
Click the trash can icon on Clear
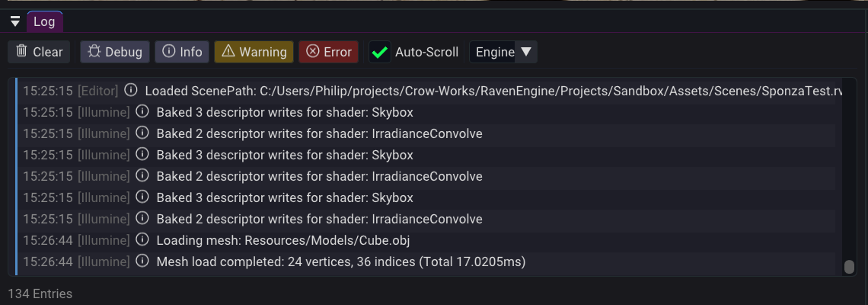coord(21,51)
